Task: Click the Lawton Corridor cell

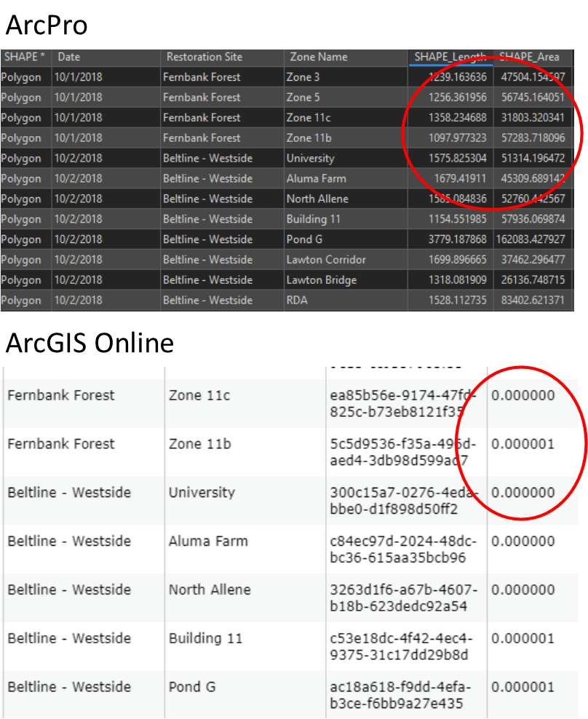Action: pos(326,260)
